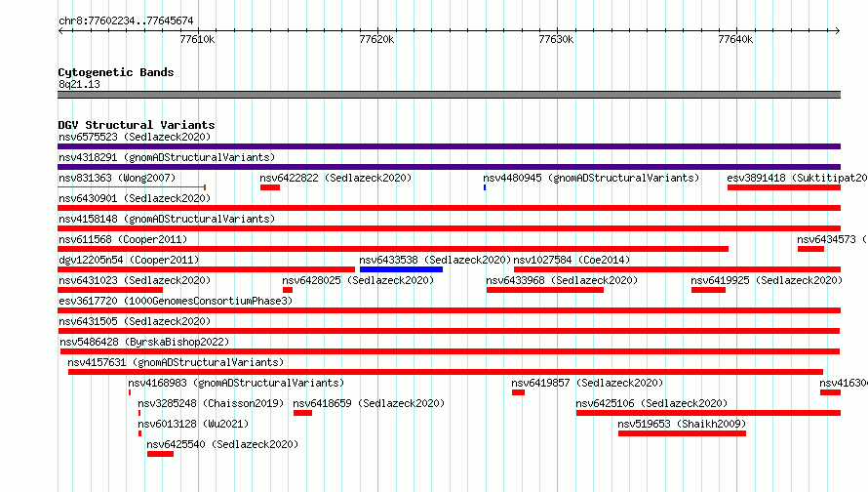This screenshot has height=492, width=868.
Task: Select the purple bar under nsv6575523
Action: (449, 146)
